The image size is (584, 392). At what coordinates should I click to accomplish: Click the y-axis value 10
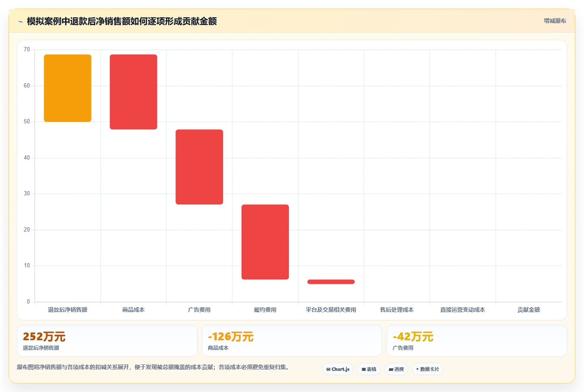27,266
